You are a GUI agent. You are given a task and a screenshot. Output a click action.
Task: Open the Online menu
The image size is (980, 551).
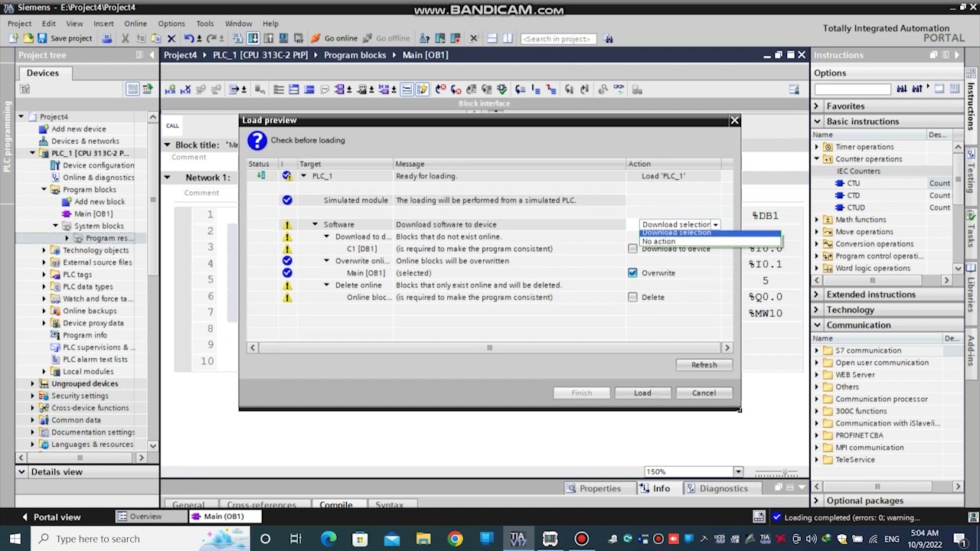pyautogui.click(x=136, y=24)
